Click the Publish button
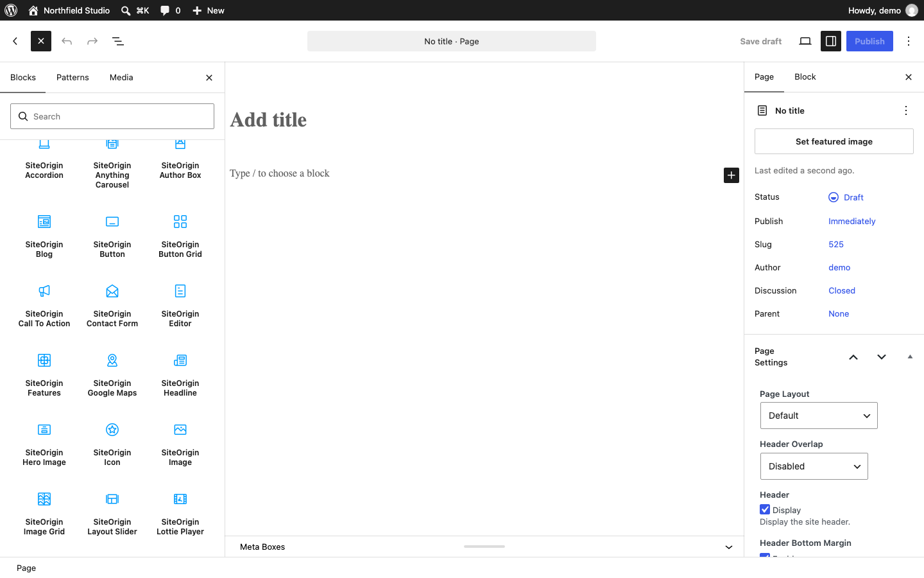The width and height of the screenshot is (924, 578). pos(869,41)
